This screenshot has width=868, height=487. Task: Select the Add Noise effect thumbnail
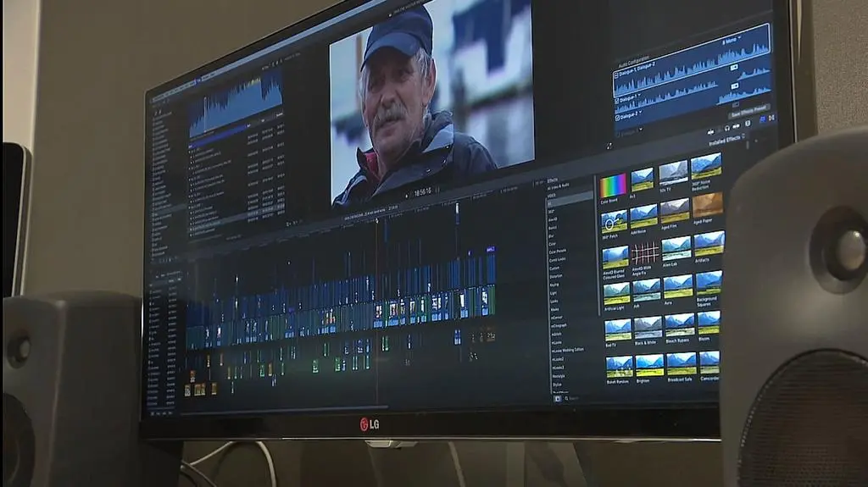(x=643, y=216)
